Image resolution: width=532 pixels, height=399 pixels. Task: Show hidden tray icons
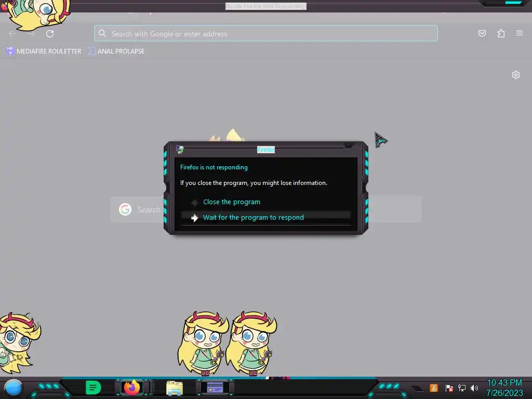[x=417, y=388]
